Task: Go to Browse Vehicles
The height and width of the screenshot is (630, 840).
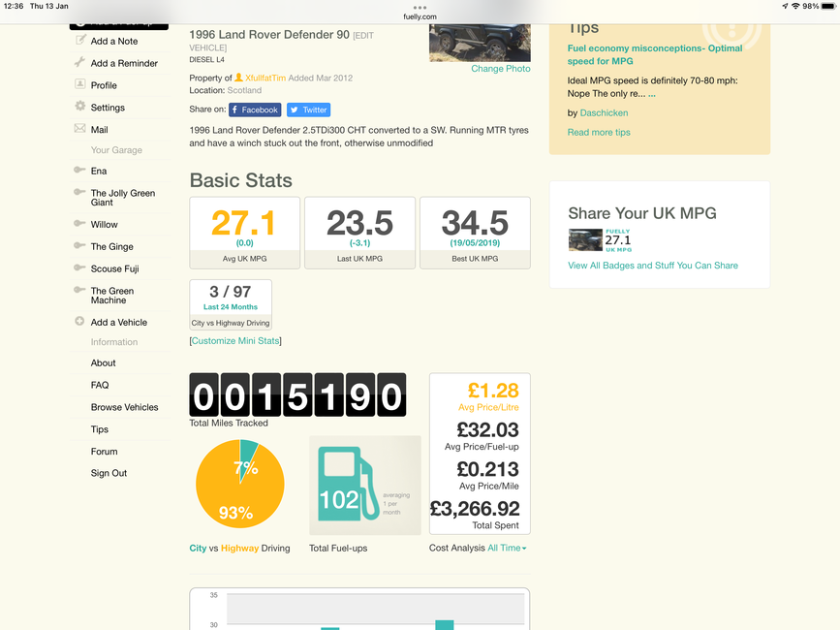Action: tap(125, 407)
